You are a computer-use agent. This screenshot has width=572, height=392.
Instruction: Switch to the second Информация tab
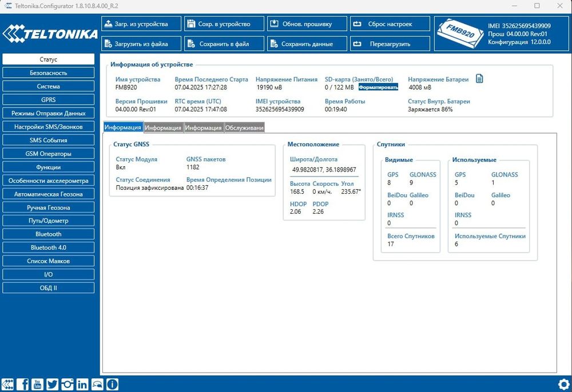[x=163, y=127]
